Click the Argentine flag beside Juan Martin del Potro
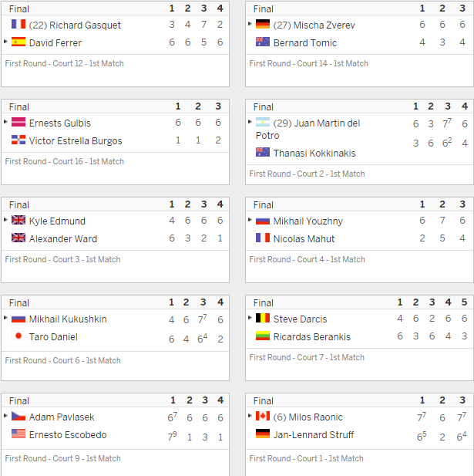 coord(263,122)
